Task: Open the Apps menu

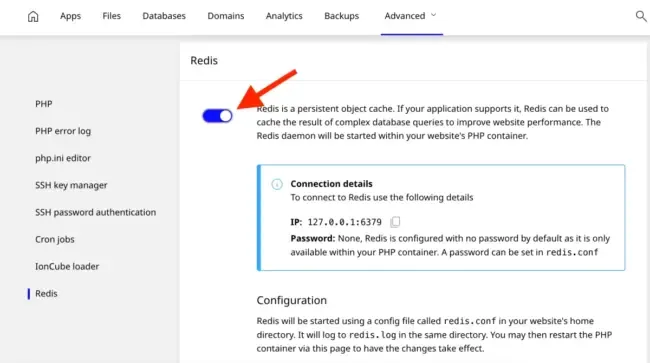Action: pyautogui.click(x=70, y=16)
